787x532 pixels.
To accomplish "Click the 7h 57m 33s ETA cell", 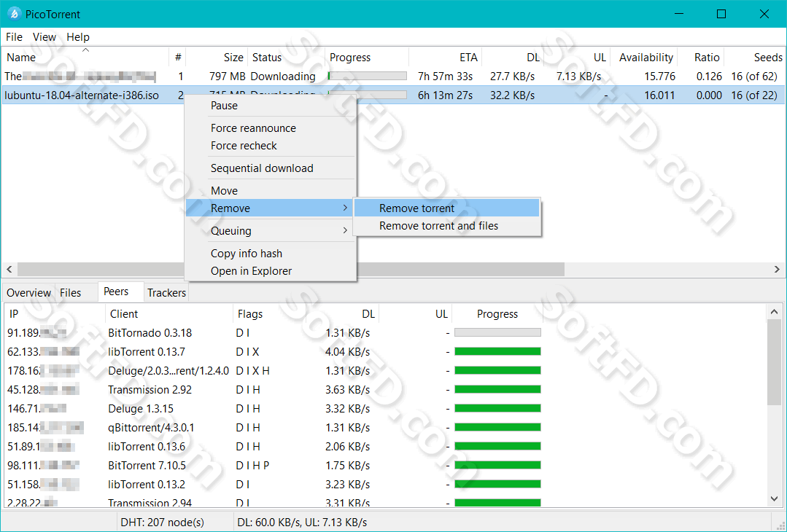I will tap(445, 77).
